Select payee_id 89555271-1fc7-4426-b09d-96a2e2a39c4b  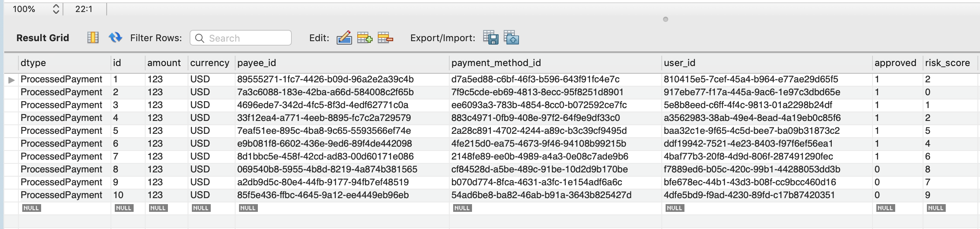[326, 79]
